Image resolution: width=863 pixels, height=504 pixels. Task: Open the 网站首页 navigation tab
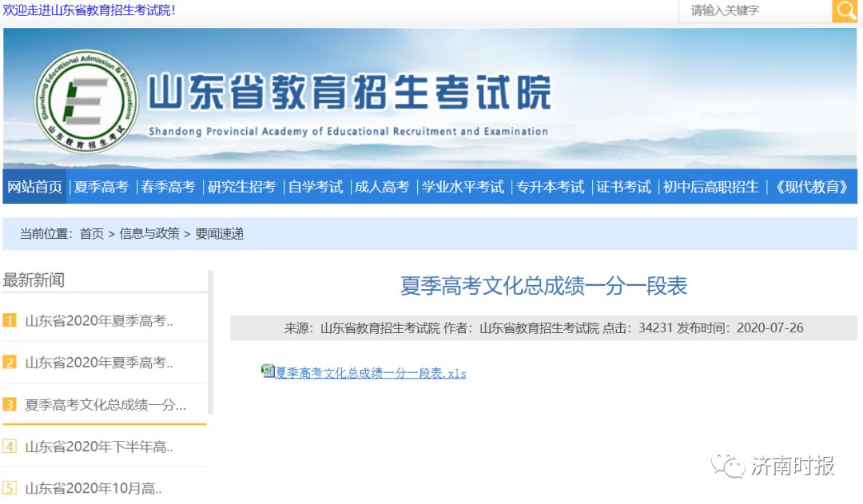[x=35, y=187]
